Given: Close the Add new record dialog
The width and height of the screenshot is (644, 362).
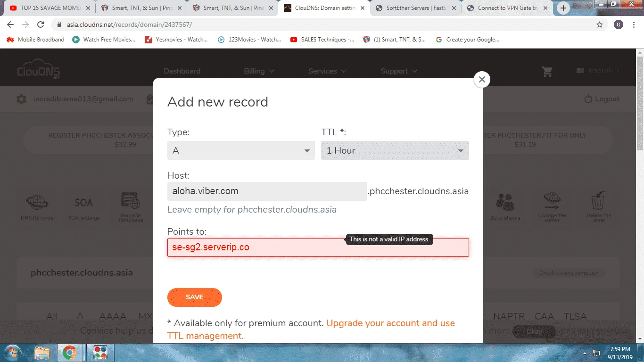Looking at the screenshot, I should (x=482, y=80).
